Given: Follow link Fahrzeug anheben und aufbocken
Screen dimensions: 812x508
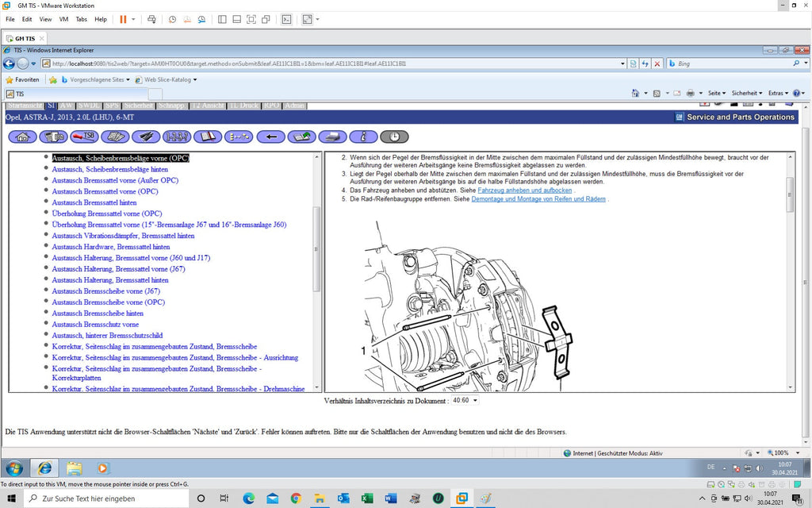Looking at the screenshot, I should [525, 190].
